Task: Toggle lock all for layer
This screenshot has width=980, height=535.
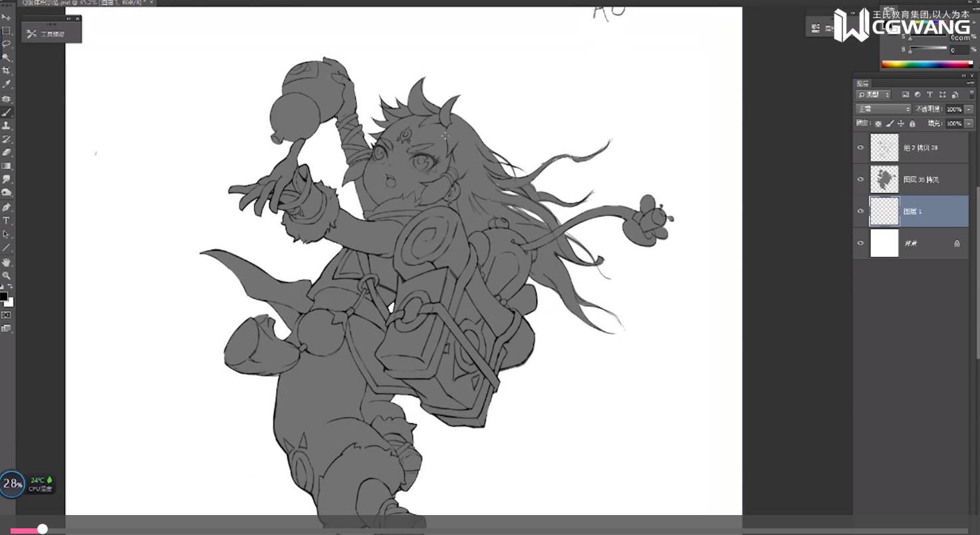Action: click(x=912, y=124)
